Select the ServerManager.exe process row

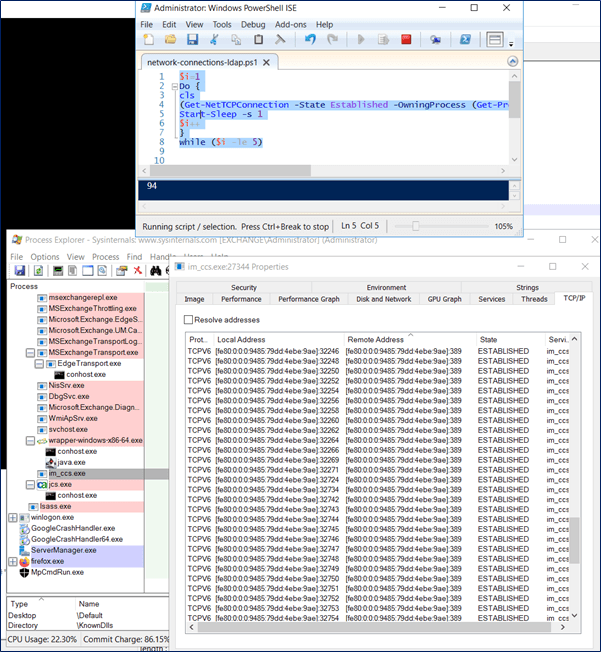pos(64,550)
